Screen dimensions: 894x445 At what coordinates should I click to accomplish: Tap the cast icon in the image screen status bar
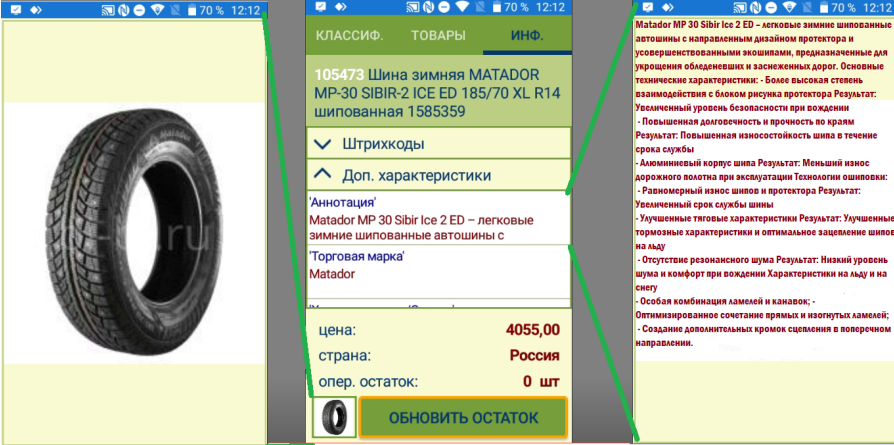(107, 10)
